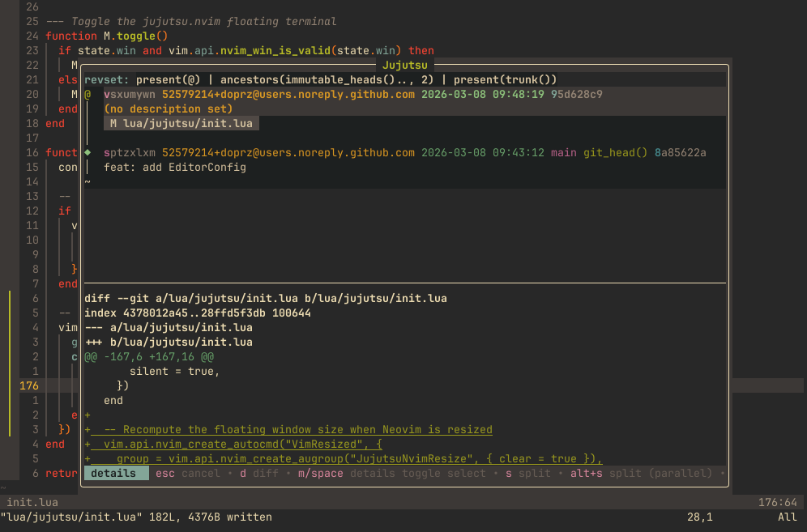Click the index 4378012a45..28ffd5f3db line

click(x=198, y=313)
